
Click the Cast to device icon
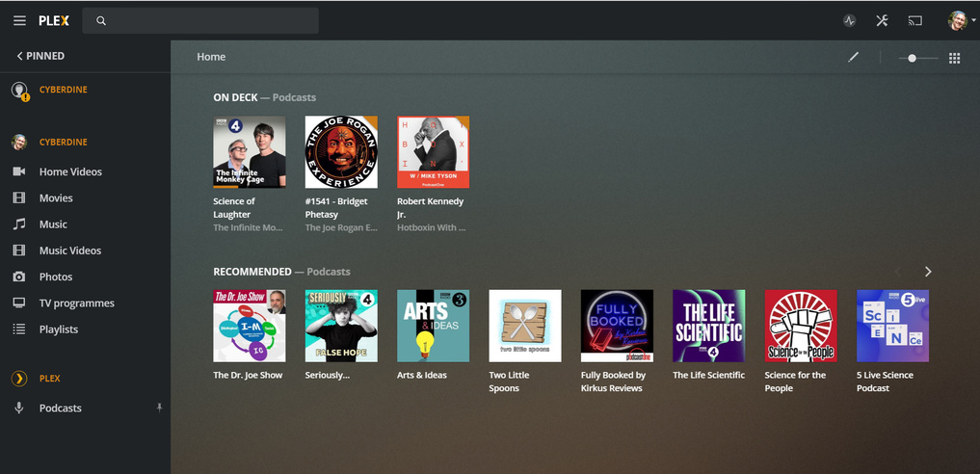tap(915, 20)
